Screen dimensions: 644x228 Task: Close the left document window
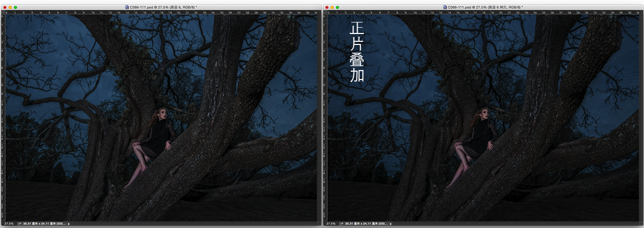5,7
